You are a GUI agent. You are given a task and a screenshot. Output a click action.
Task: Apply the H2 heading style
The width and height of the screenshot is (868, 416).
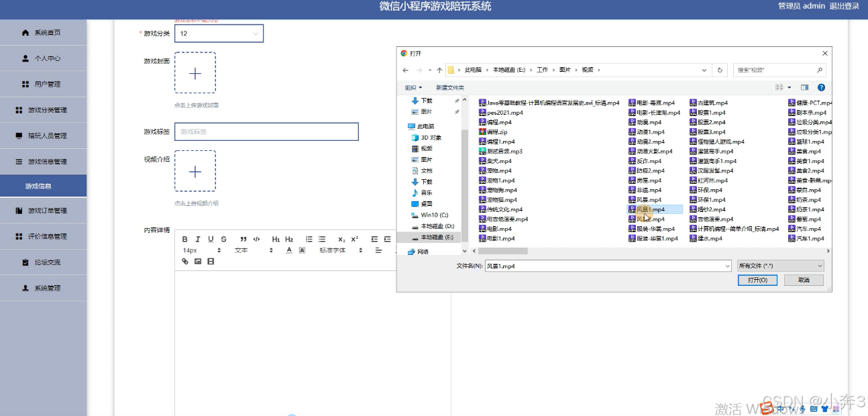[x=289, y=240]
